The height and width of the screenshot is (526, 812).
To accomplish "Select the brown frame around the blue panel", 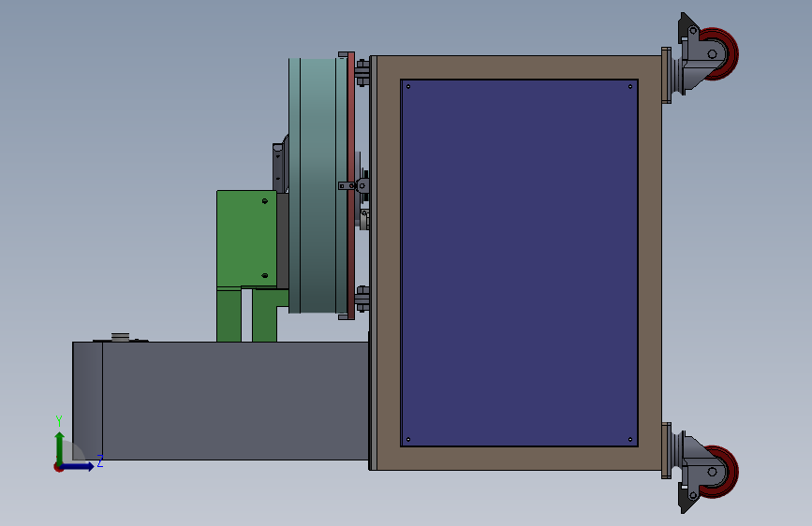I will point(389,262).
